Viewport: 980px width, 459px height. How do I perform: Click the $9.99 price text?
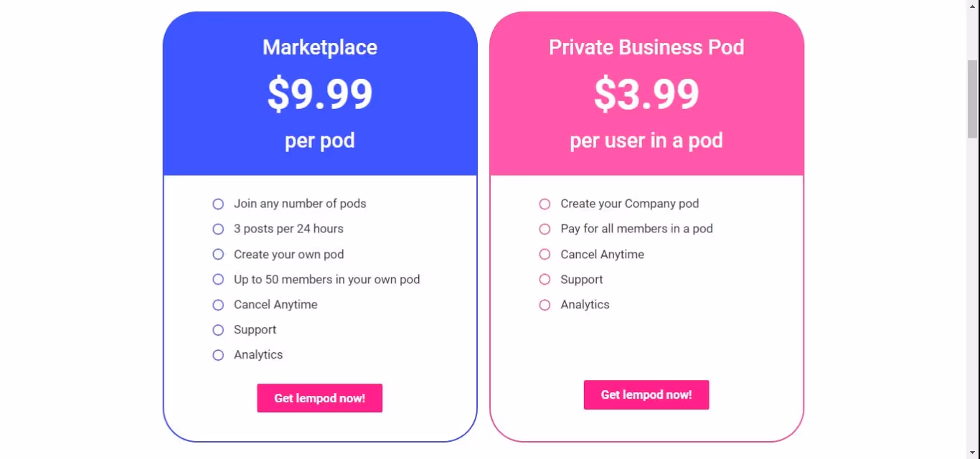[x=319, y=93]
